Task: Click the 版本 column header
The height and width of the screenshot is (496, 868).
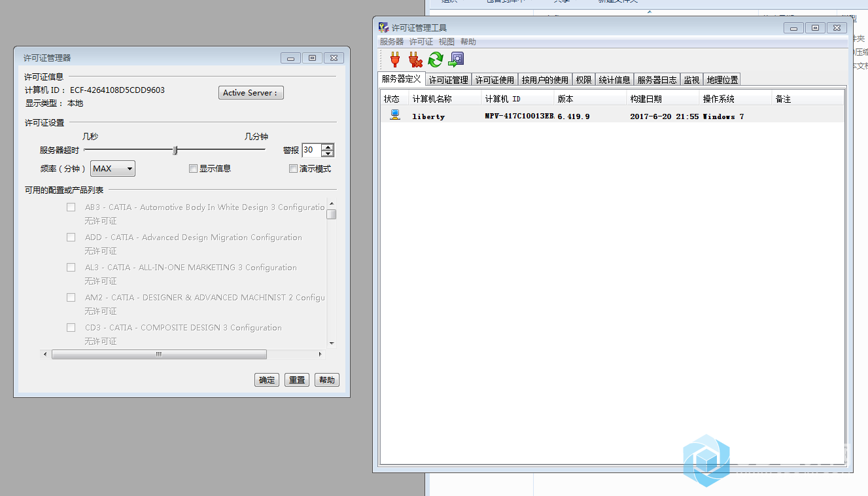Action: click(591, 99)
